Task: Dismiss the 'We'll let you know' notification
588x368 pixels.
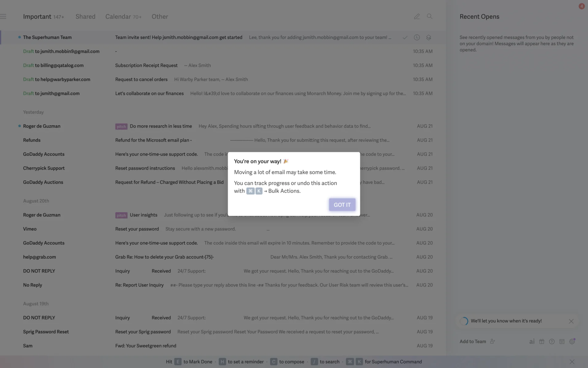Action: coord(571,321)
